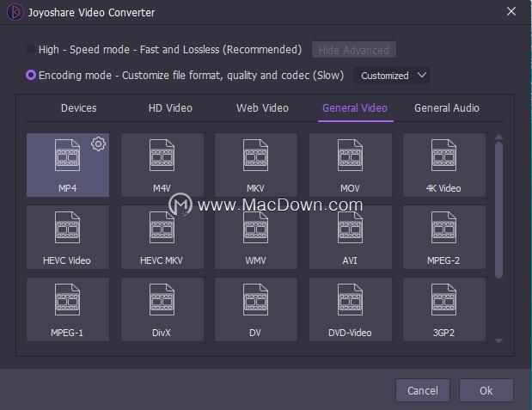Close the Joyoshare Video Converter dialog
This screenshot has height=410, width=532.
click(511, 11)
